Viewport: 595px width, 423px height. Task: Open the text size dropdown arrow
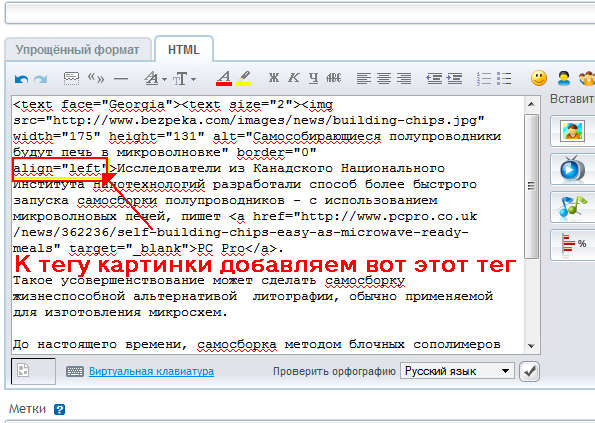194,79
